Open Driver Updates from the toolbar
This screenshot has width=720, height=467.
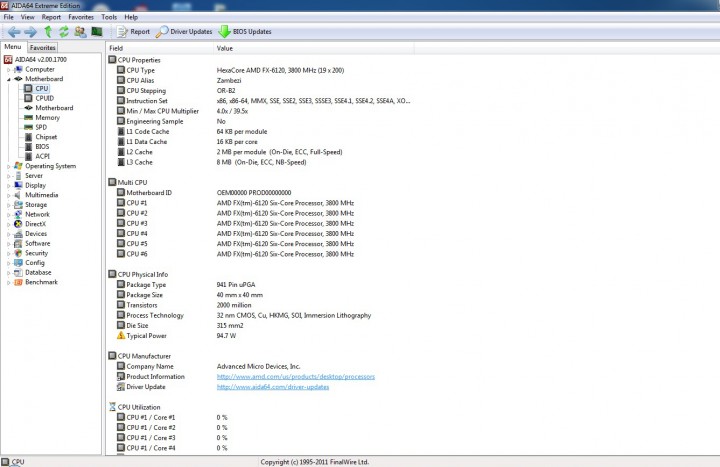tap(184, 32)
